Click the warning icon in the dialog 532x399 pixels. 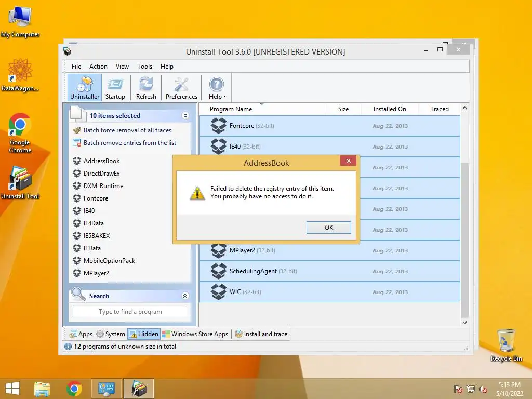[197, 193]
